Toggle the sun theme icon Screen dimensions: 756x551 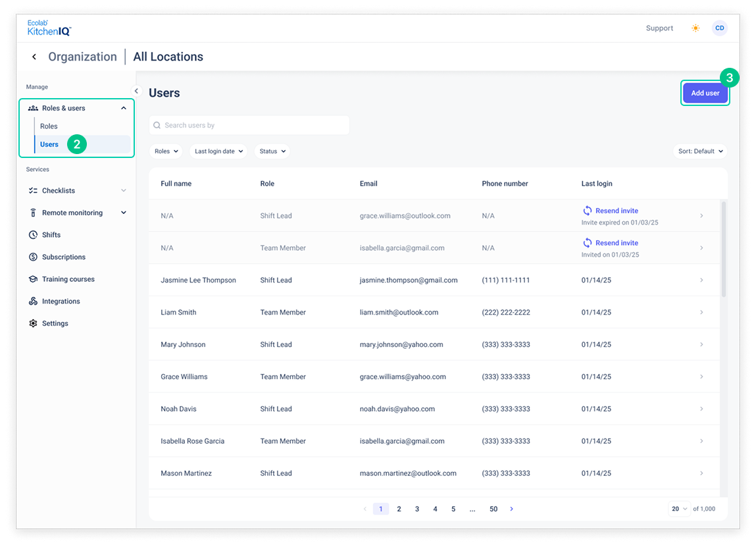coord(695,28)
